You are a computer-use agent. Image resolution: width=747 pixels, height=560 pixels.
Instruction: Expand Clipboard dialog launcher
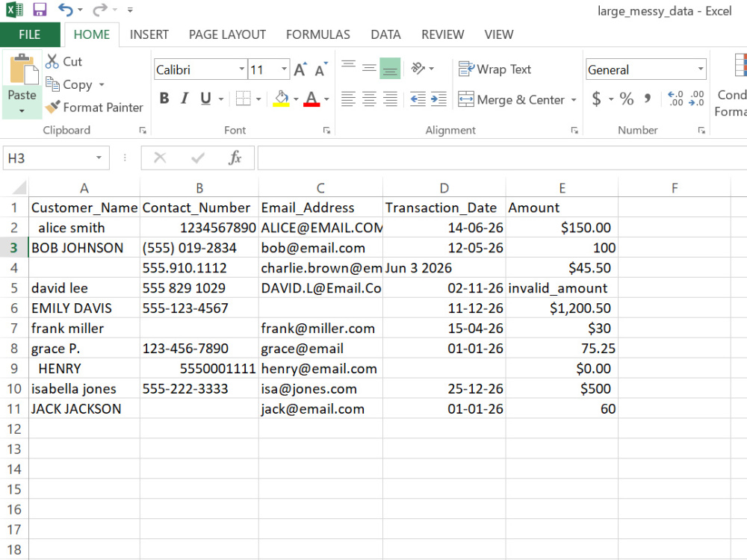143,131
